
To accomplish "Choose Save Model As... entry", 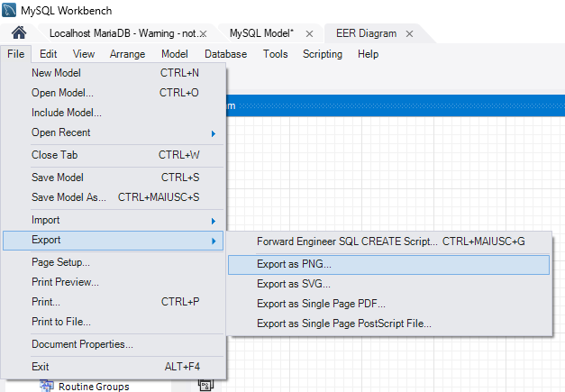I will pyautogui.click(x=114, y=197).
